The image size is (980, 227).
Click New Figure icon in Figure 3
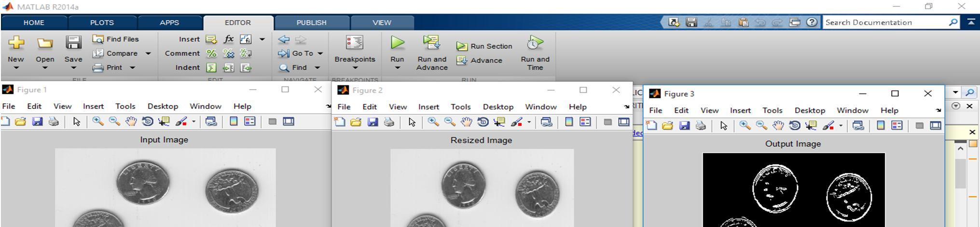click(651, 126)
